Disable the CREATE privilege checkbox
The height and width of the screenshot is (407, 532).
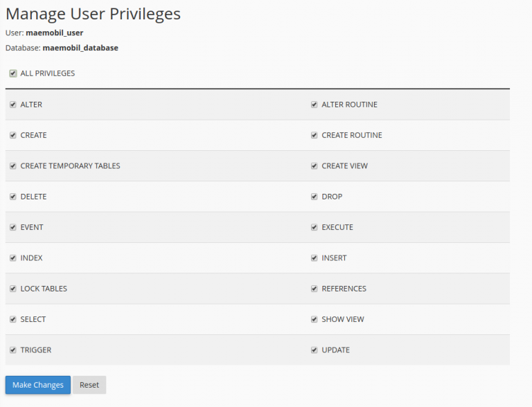(13, 135)
